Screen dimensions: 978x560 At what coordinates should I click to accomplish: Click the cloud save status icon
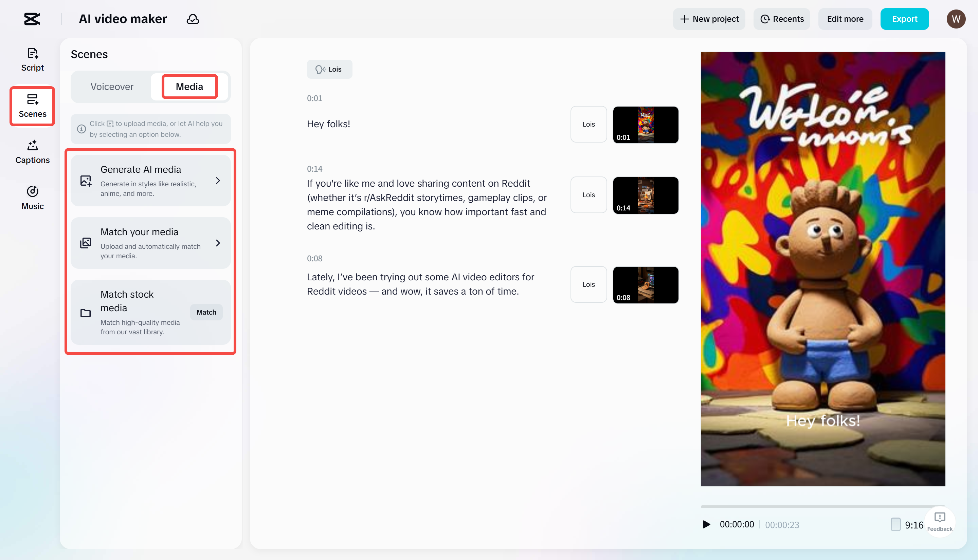[x=193, y=19]
